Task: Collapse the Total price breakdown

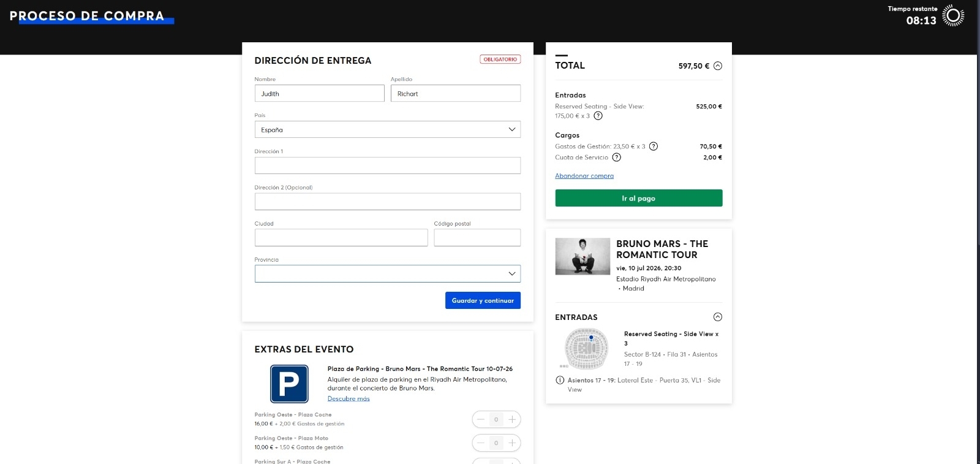Action: click(x=718, y=66)
